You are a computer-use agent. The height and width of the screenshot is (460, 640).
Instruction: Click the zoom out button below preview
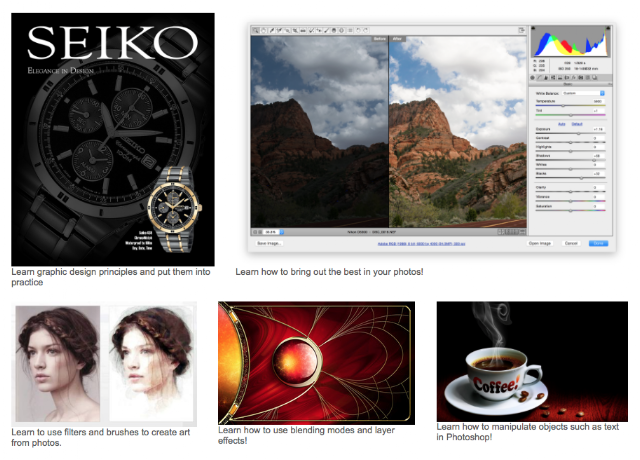[x=256, y=232]
